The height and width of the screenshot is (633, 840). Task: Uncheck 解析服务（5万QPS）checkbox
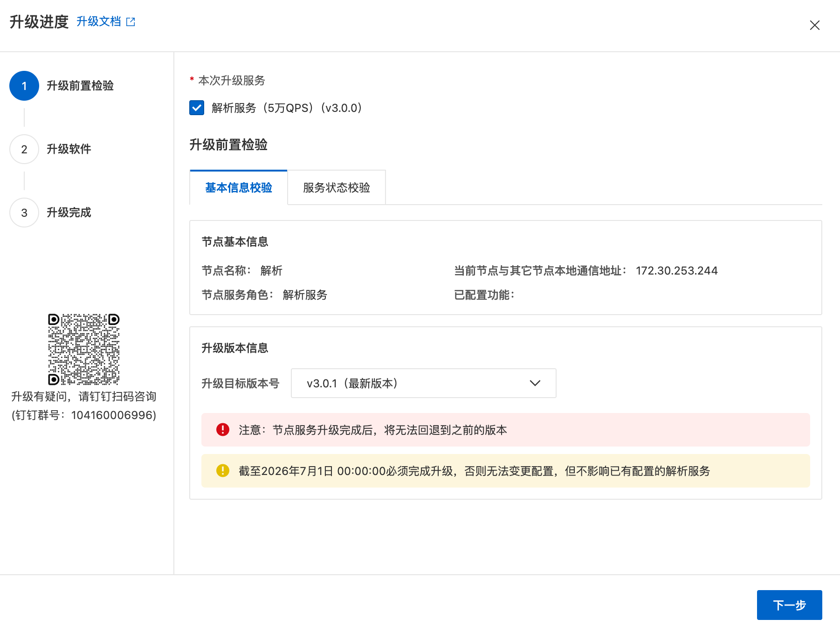[197, 108]
